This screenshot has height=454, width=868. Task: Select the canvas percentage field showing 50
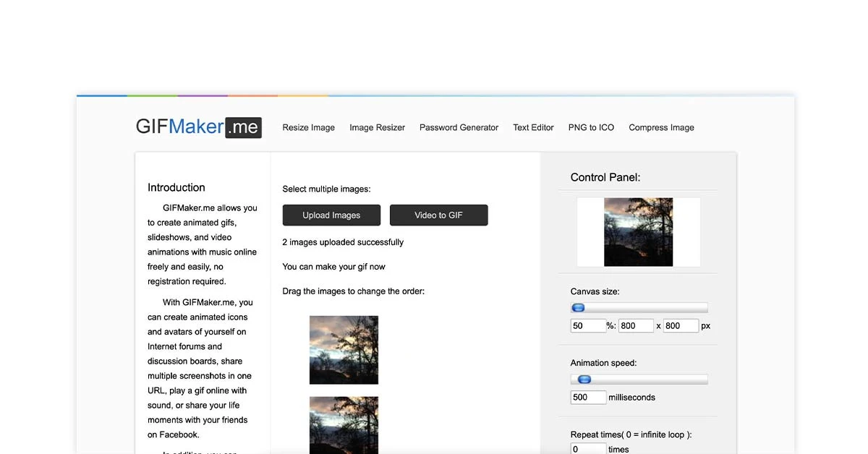(x=588, y=325)
